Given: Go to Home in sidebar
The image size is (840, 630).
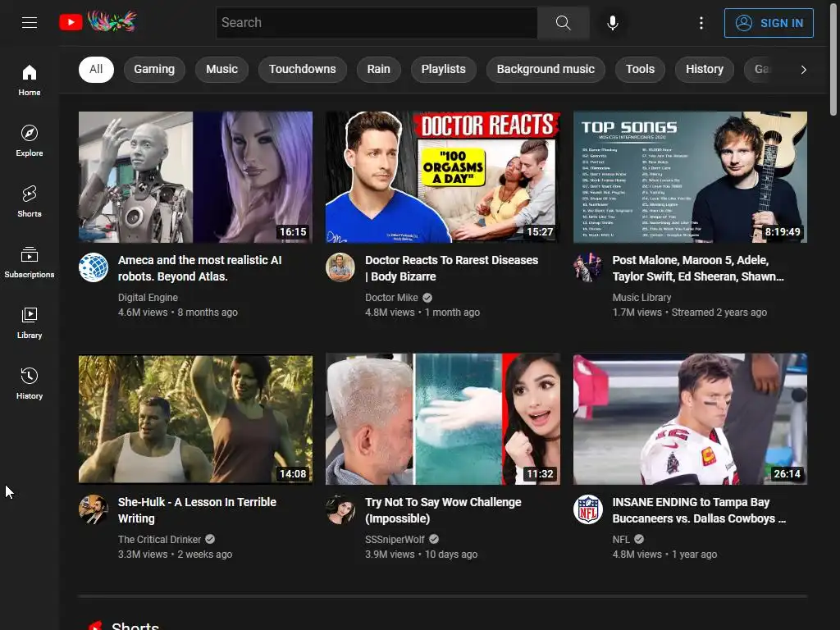Looking at the screenshot, I should click(30, 80).
